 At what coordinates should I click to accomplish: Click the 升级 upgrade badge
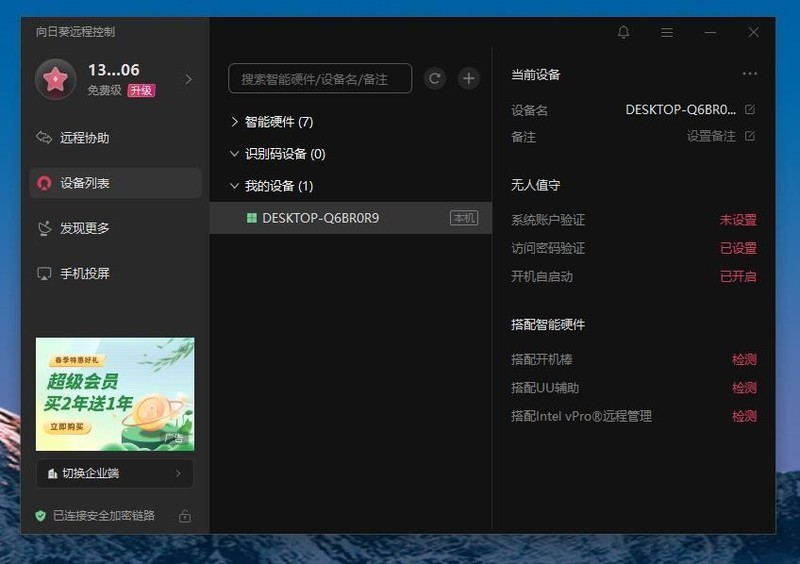[x=141, y=91]
